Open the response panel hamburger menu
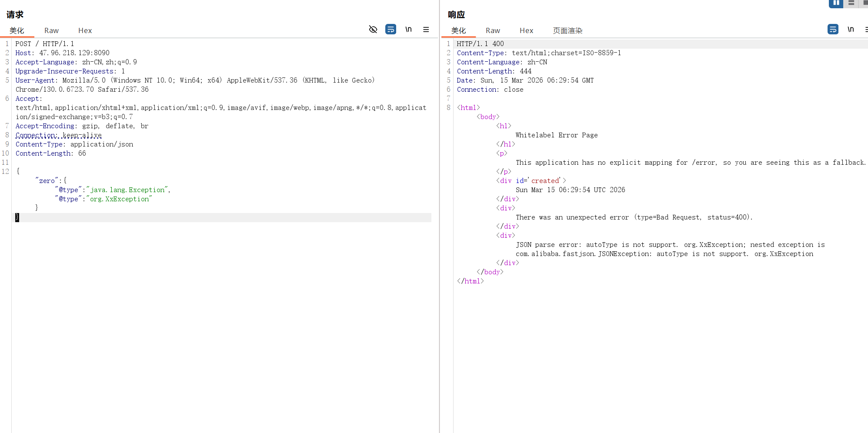Image resolution: width=868 pixels, height=433 pixels. tap(866, 30)
